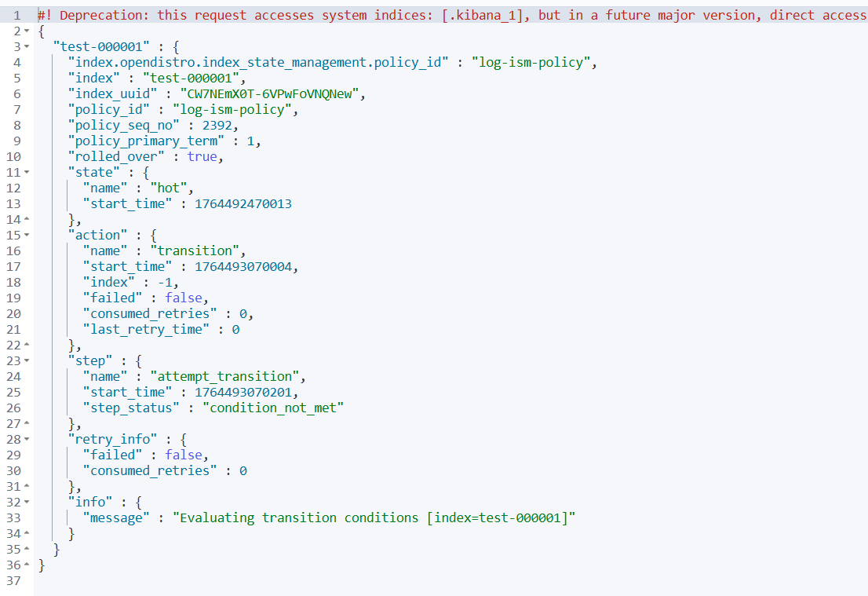The height and width of the screenshot is (596, 868).
Task: Click the "attempt_transition" value
Action: pos(224,377)
